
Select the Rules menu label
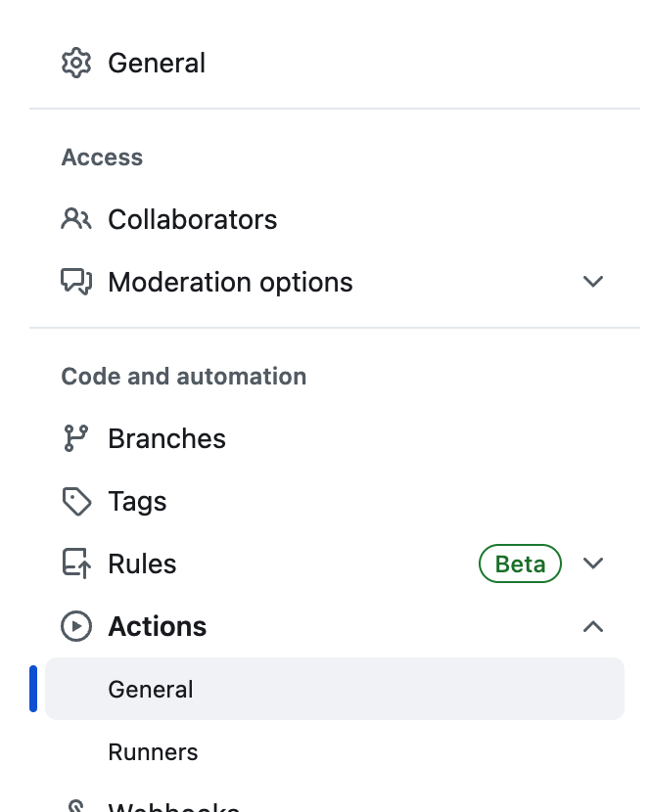tap(142, 564)
